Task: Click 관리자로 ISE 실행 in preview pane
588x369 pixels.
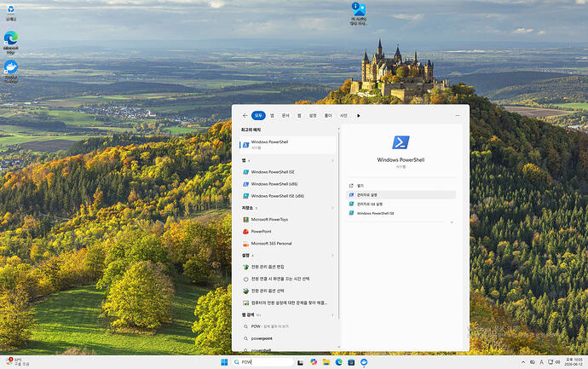Action: pos(401,204)
